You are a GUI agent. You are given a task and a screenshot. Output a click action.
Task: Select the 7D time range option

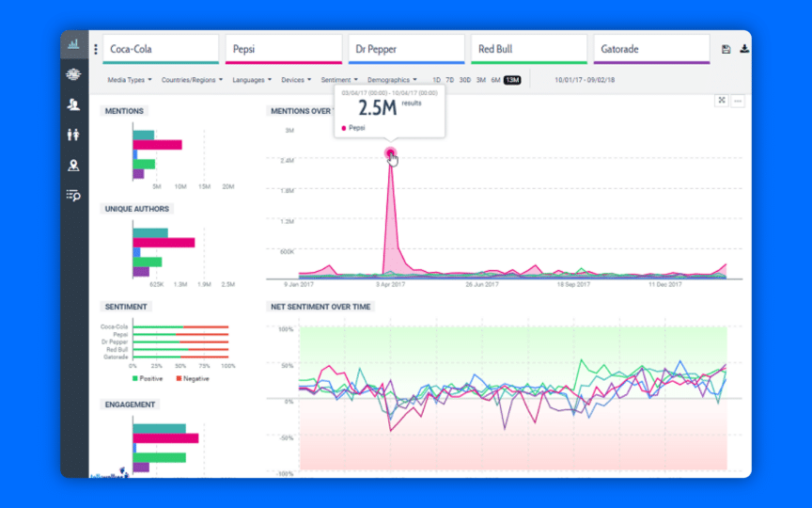[x=449, y=80]
